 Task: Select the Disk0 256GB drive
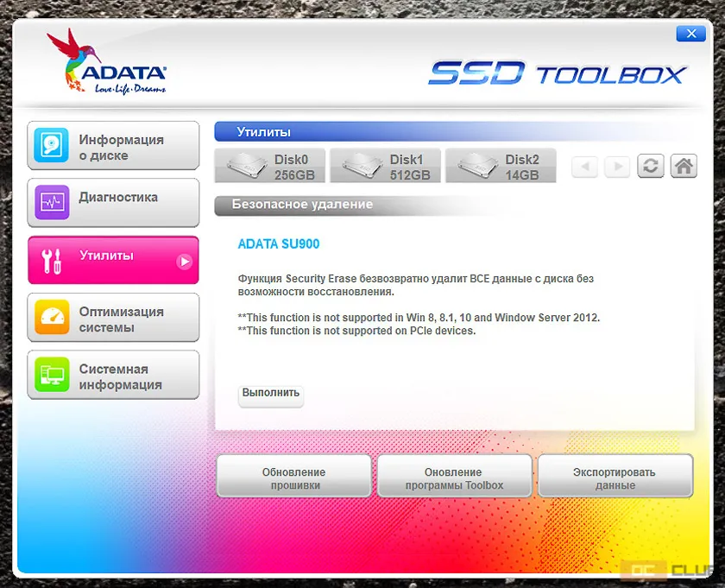pyautogui.click(x=270, y=167)
